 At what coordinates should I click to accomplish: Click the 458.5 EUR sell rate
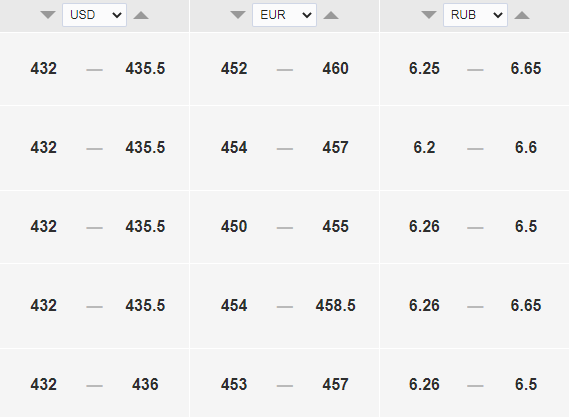pos(335,306)
